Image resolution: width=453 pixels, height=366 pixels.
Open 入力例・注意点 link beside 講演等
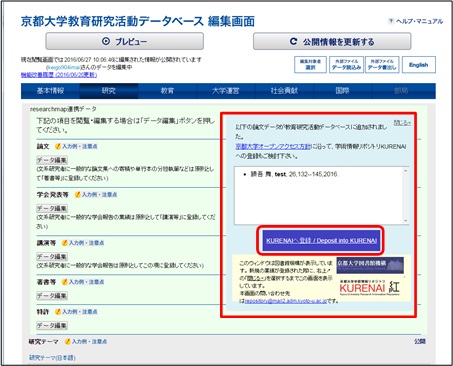point(86,243)
